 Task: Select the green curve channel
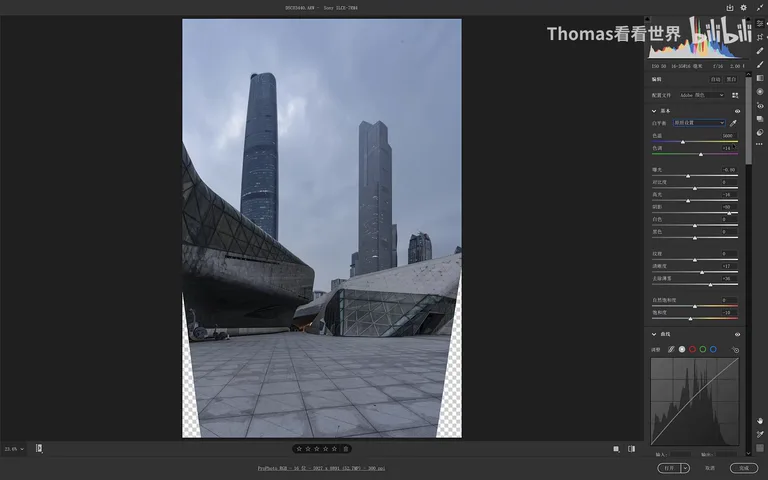tap(703, 349)
